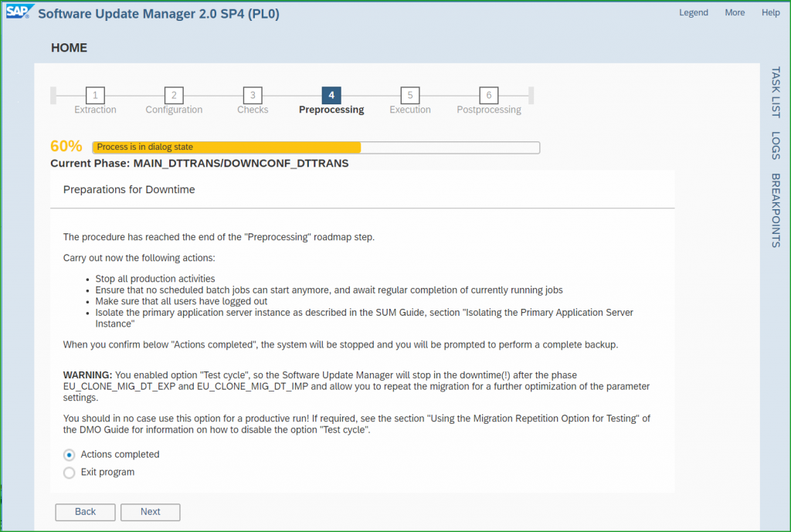This screenshot has width=791, height=532.
Task: Select the Exit program radio button
Action: coord(69,473)
